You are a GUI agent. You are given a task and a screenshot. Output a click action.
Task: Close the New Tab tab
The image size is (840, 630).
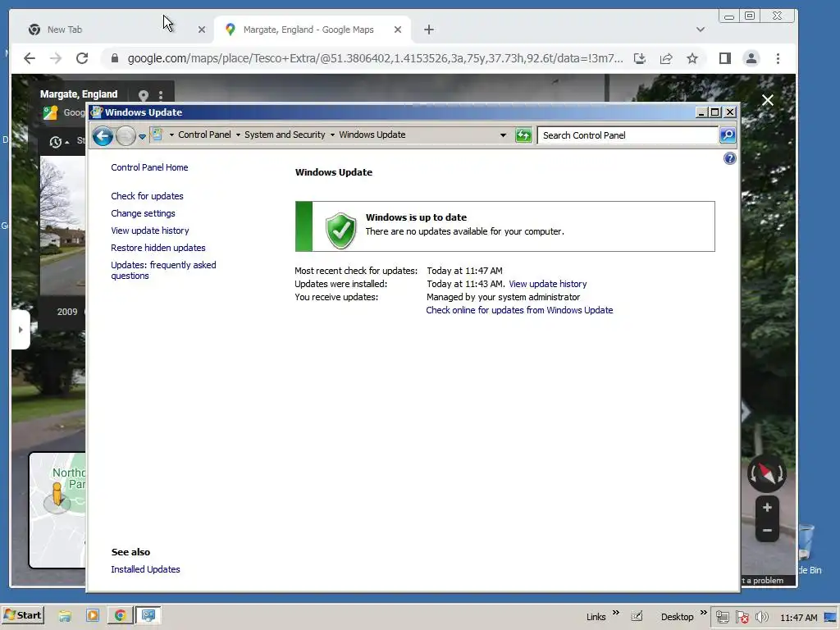pos(202,30)
